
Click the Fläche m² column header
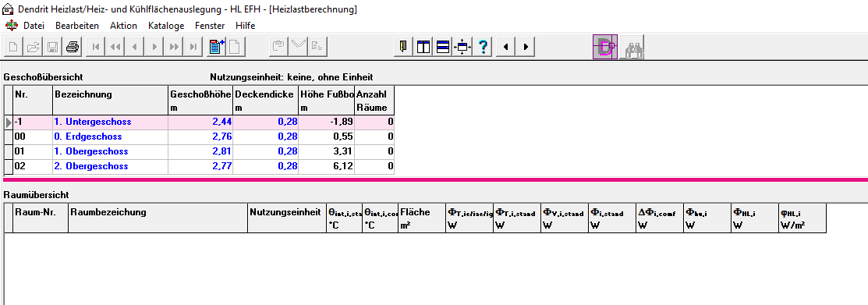pyautogui.click(x=422, y=218)
